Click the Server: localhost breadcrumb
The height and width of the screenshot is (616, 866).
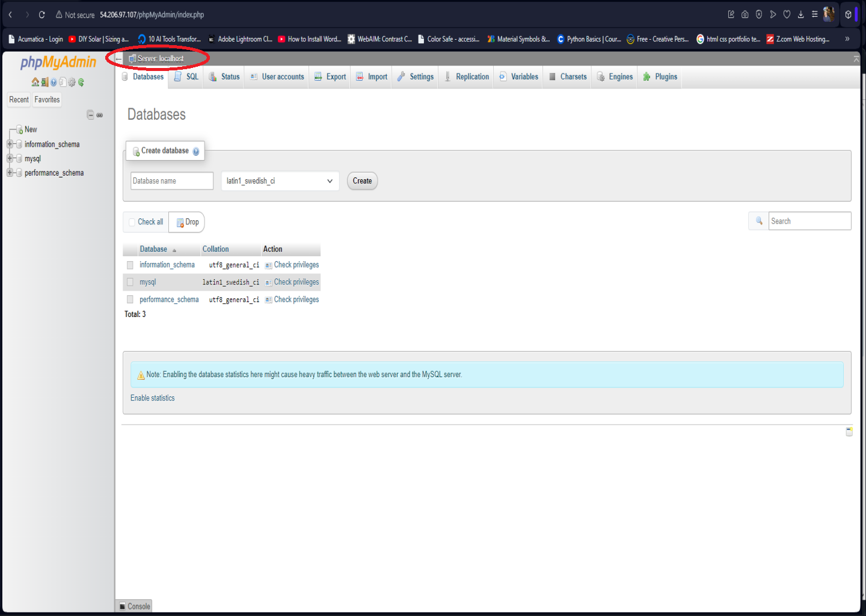156,59
